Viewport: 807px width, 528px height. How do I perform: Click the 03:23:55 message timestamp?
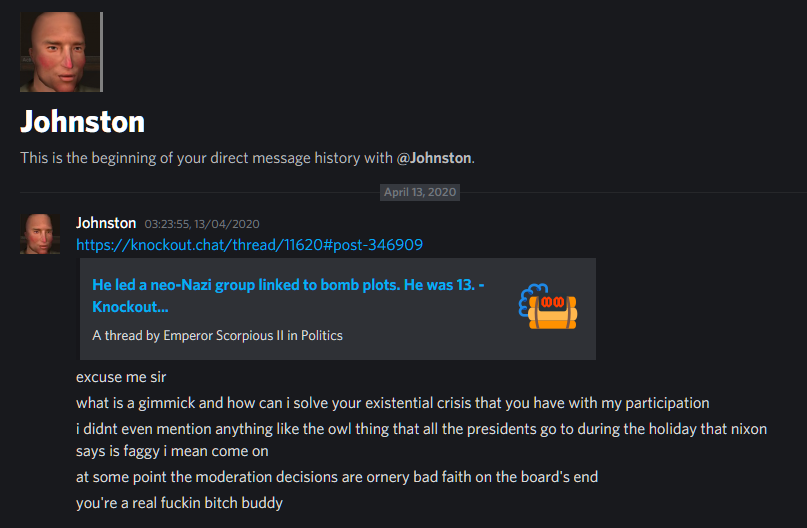202,224
